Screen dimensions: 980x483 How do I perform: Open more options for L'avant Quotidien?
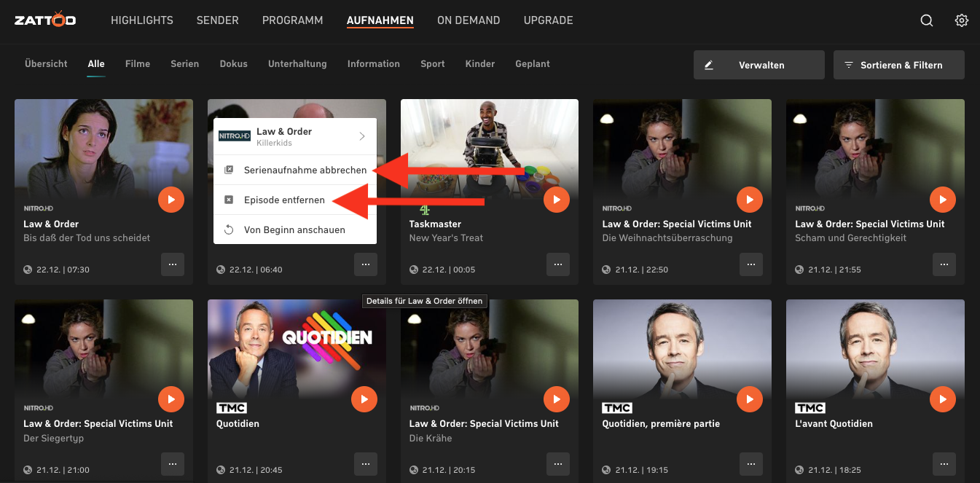click(944, 464)
